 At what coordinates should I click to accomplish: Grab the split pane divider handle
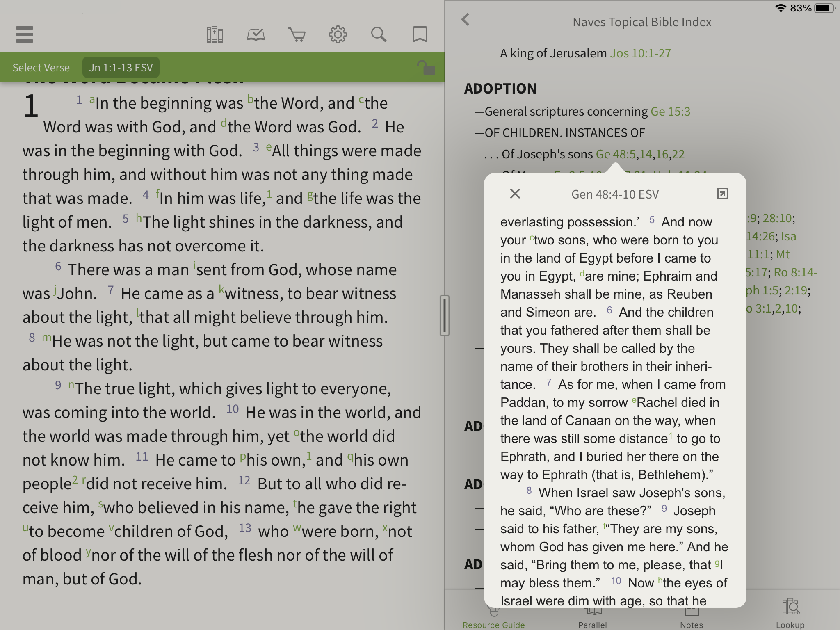point(445,315)
